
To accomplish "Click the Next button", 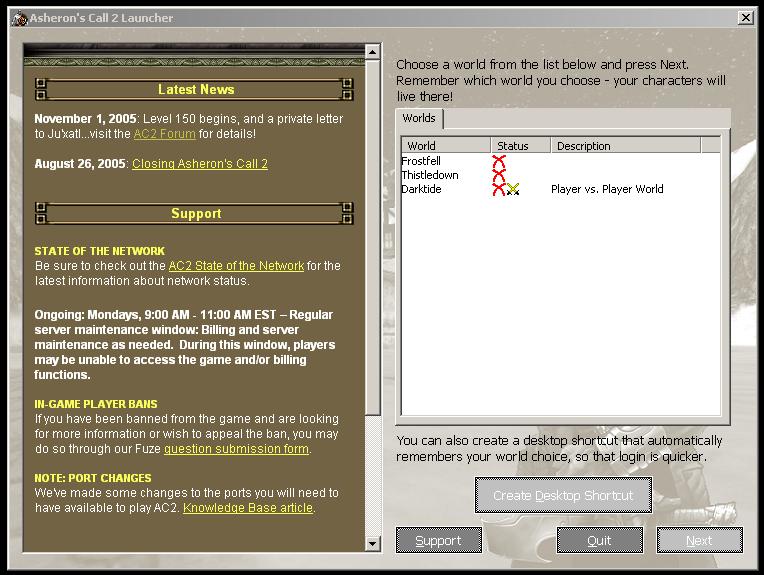I will point(699,540).
